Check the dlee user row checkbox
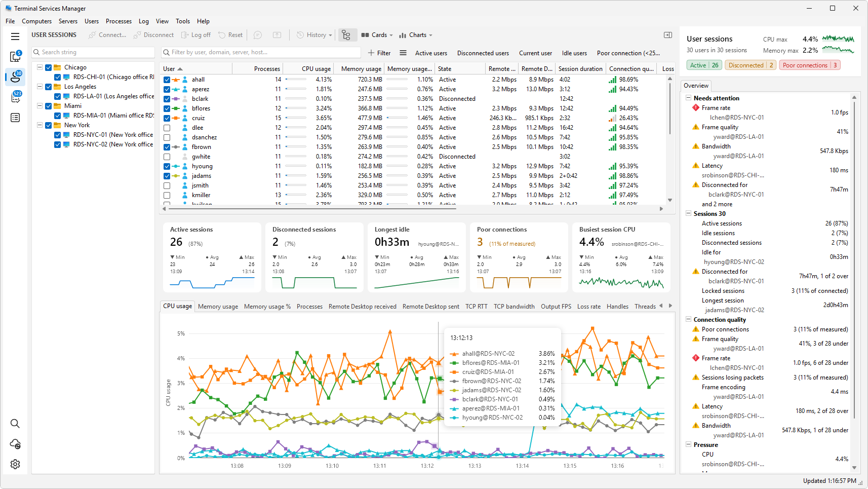The height and width of the screenshot is (489, 868). [167, 128]
